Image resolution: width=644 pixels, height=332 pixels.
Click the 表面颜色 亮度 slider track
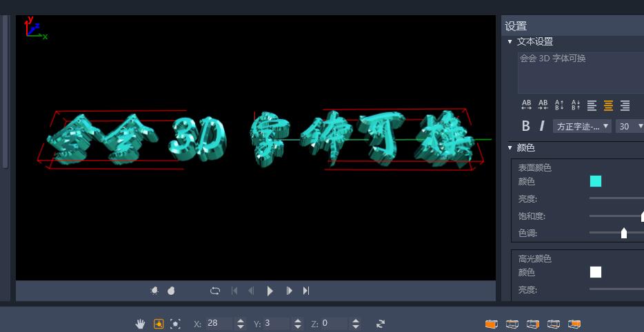[616, 198]
